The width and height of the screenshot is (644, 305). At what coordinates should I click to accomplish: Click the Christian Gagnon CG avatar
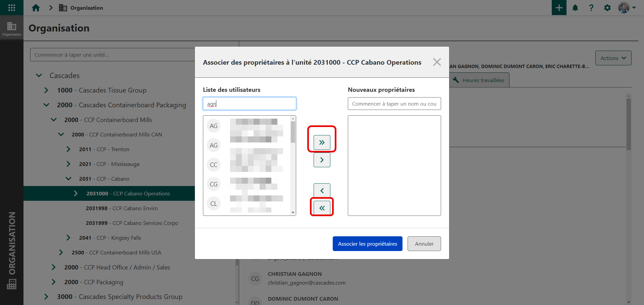tap(255, 279)
